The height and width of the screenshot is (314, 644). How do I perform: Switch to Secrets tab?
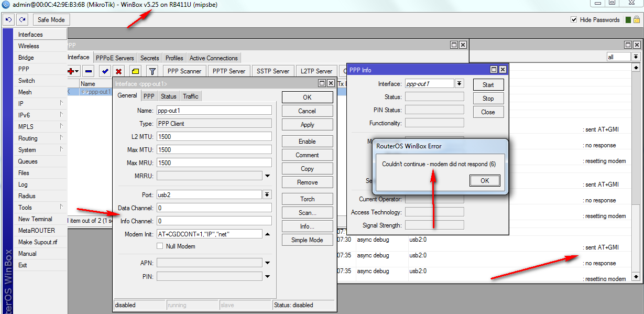149,58
